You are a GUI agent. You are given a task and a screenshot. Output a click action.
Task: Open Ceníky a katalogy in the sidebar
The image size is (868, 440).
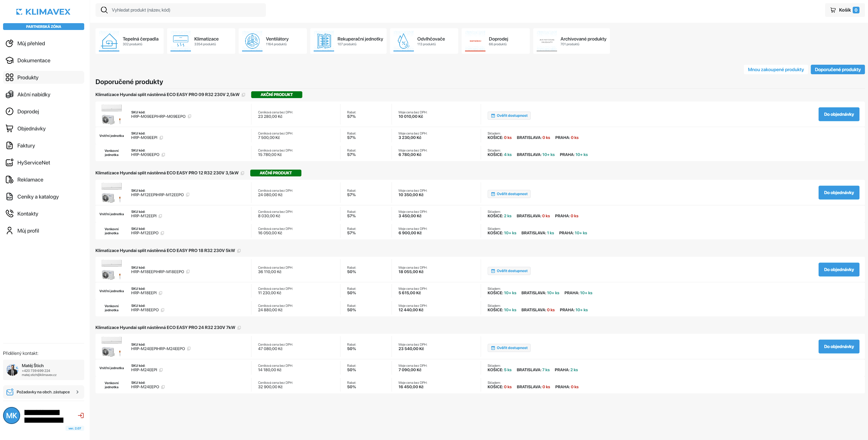(x=44, y=197)
